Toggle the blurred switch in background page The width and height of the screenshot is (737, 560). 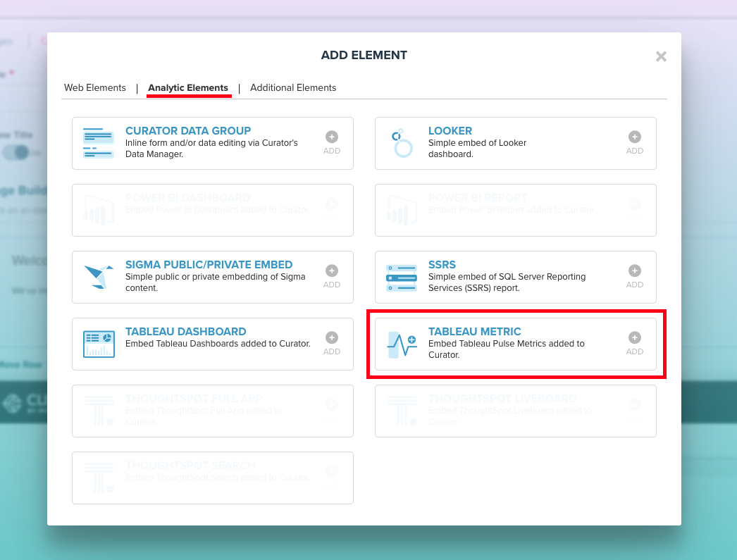[x=16, y=152]
